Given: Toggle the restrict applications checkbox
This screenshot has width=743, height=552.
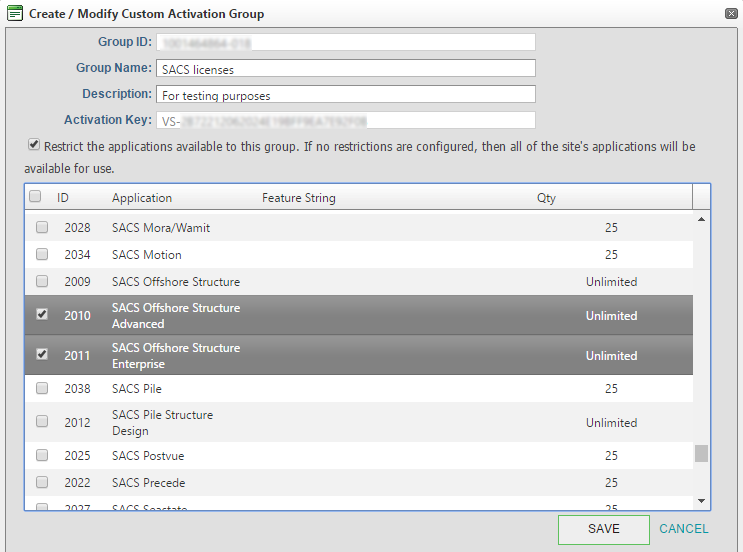Looking at the screenshot, I should 34,145.
